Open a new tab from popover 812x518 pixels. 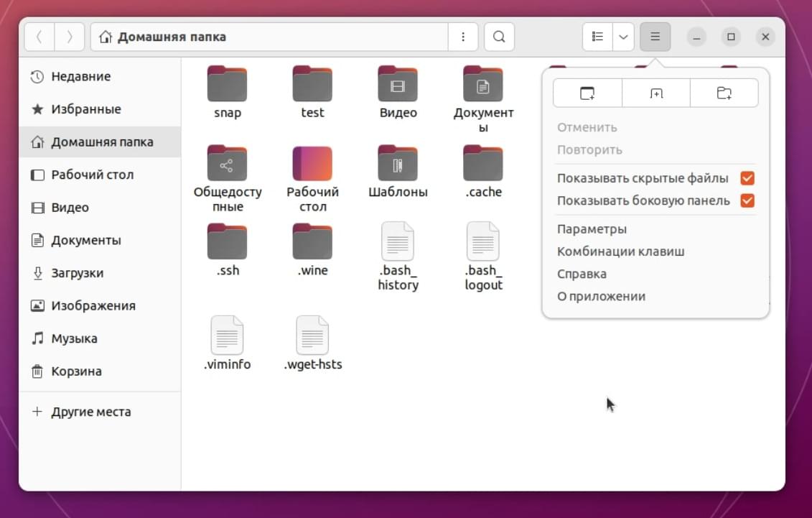point(656,93)
